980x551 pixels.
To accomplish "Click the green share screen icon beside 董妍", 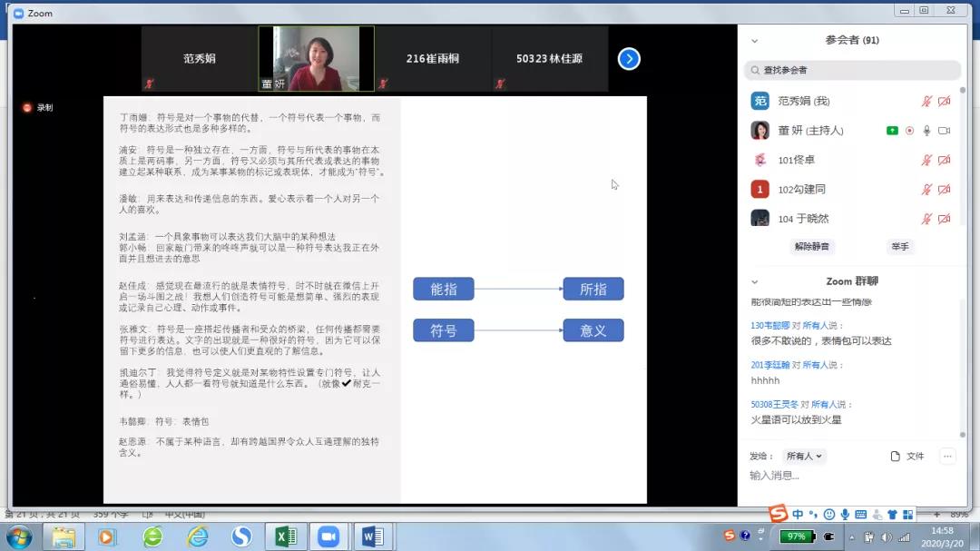I will coord(892,131).
